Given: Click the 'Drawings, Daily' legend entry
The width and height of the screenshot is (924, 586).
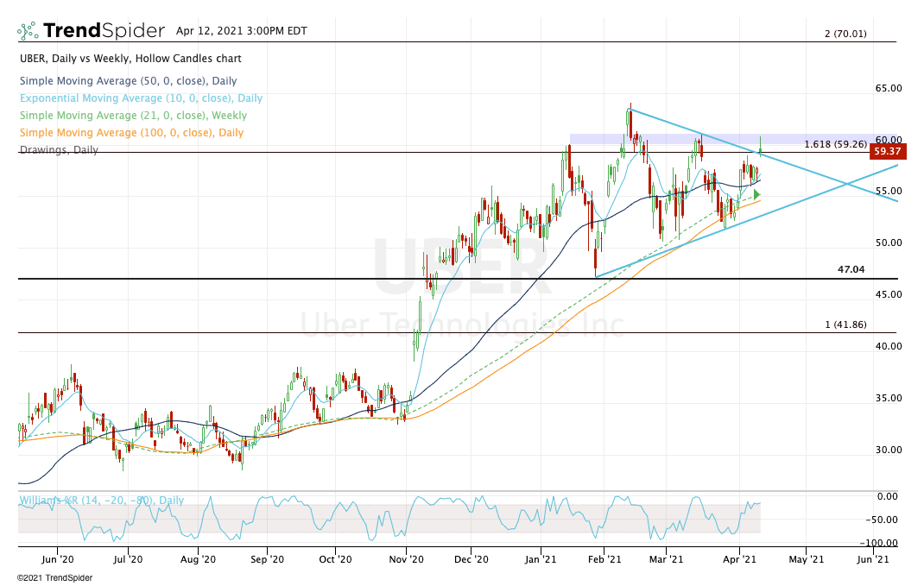Looking at the screenshot, I should tap(59, 149).
